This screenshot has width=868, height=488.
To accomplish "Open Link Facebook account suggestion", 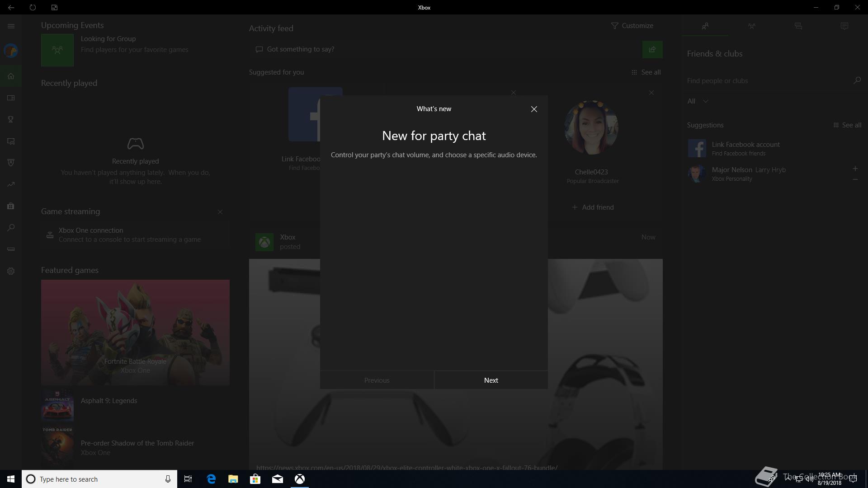I will (x=774, y=148).
